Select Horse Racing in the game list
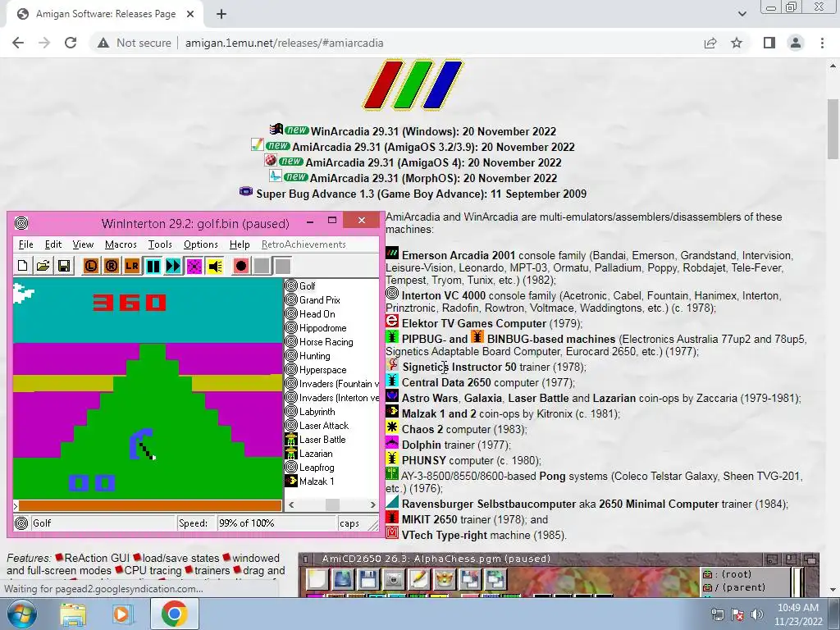This screenshot has height=630, width=840. coord(326,342)
